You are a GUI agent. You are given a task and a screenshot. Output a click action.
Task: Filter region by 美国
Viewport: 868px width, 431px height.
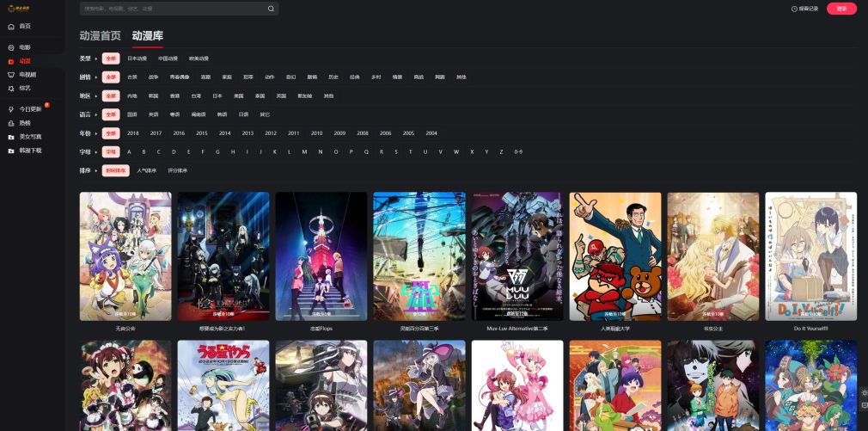click(x=239, y=95)
